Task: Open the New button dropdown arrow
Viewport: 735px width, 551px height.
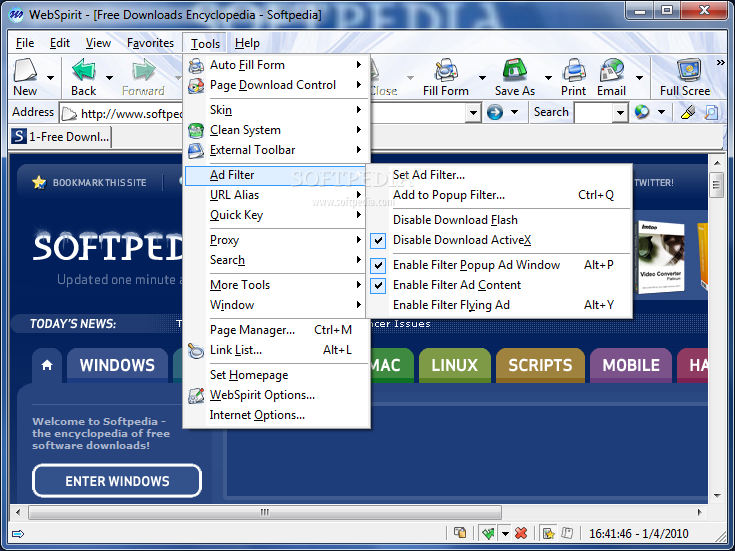Action: [50, 77]
